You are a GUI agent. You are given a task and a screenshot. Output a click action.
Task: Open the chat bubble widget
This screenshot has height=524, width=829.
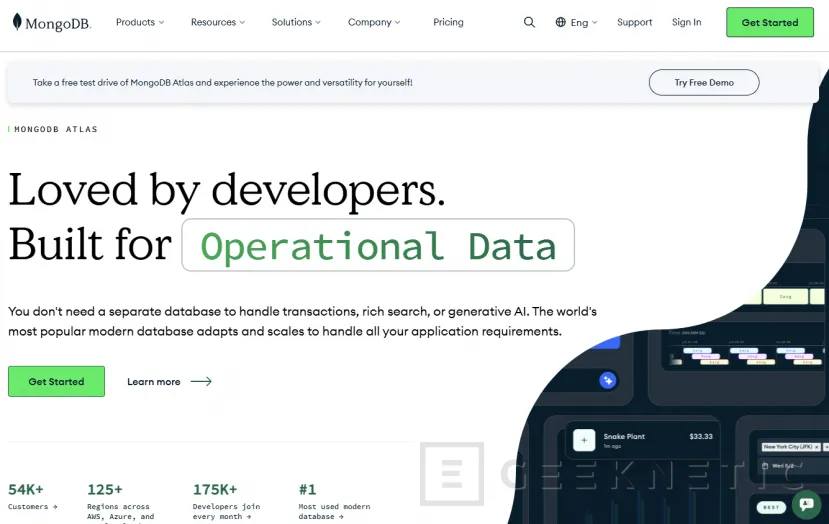[806, 504]
